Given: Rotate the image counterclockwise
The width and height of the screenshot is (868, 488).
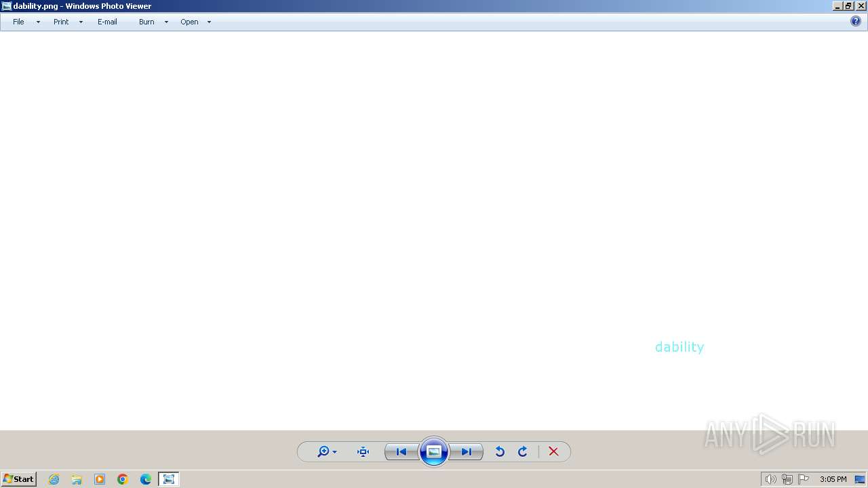Looking at the screenshot, I should point(500,451).
